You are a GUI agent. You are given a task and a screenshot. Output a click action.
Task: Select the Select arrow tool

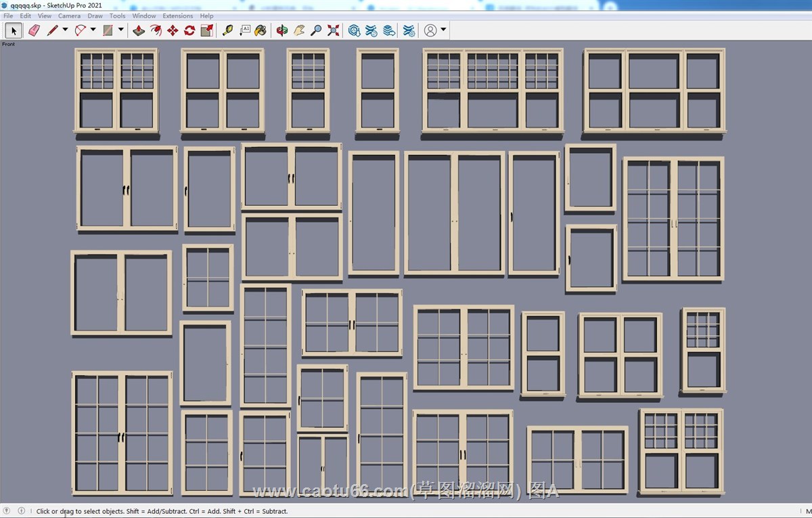point(14,30)
